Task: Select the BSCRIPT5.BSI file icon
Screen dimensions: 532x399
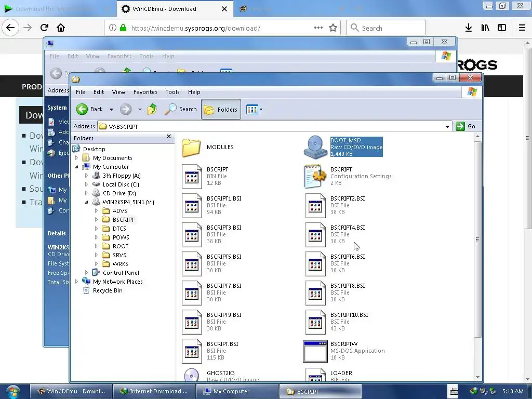Action: point(192,264)
